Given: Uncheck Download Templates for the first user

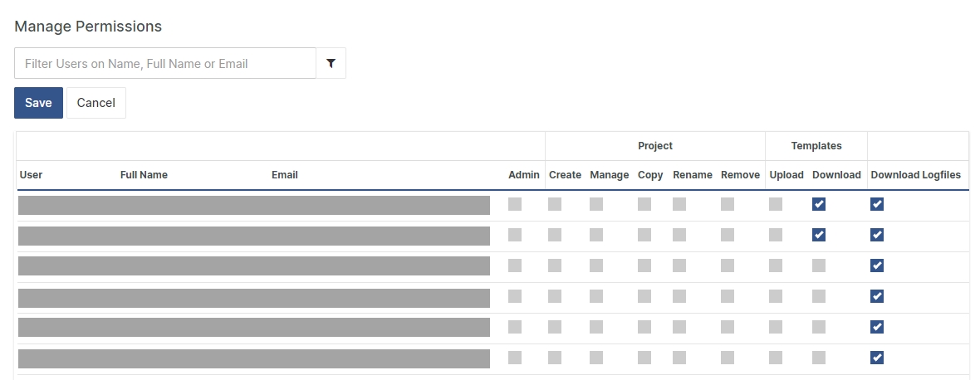Looking at the screenshot, I should coord(819,204).
